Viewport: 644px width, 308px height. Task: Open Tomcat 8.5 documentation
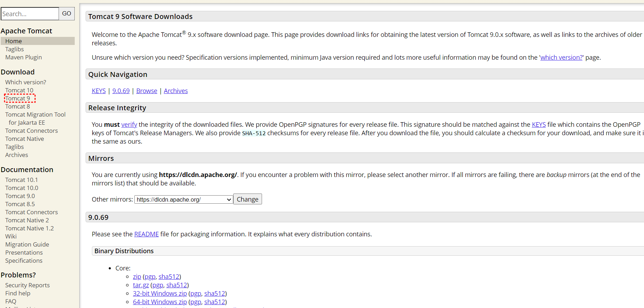(x=20, y=204)
